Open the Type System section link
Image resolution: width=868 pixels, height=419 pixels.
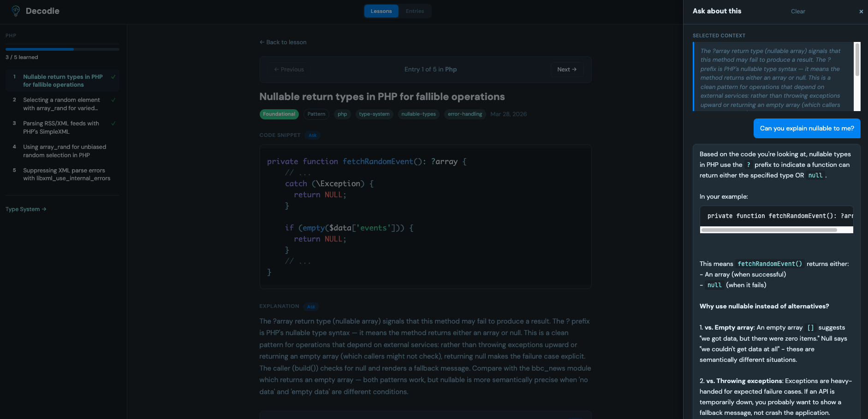[x=26, y=209]
